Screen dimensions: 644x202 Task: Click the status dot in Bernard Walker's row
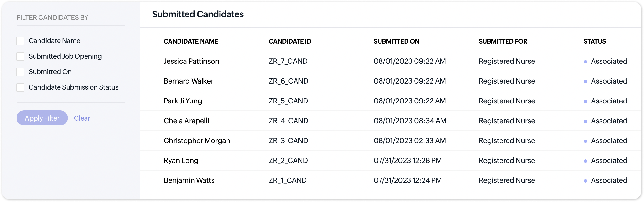(x=585, y=82)
